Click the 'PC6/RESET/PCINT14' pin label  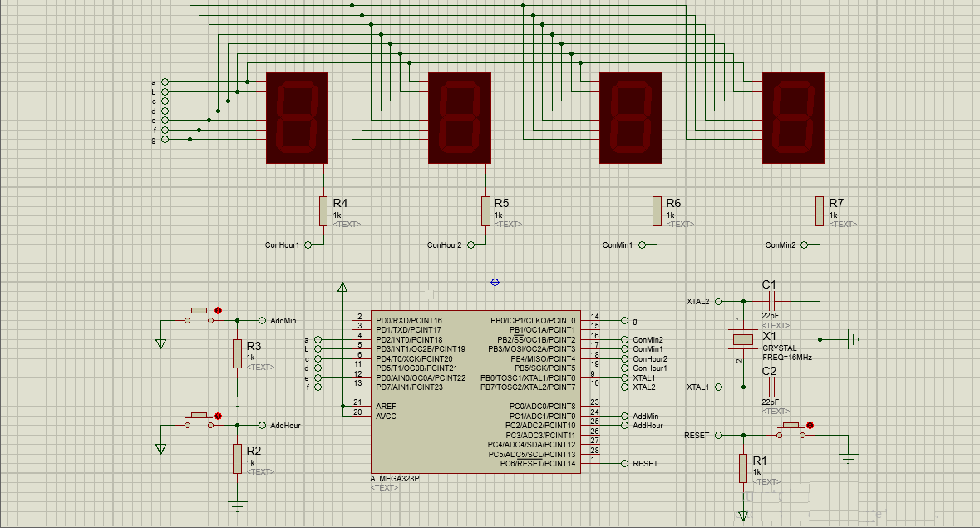point(538,464)
